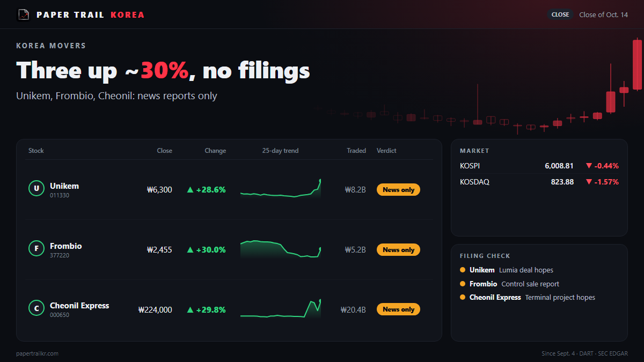Image resolution: width=644 pixels, height=362 pixels.
Task: Select the Verdict column header
Action: point(386,151)
